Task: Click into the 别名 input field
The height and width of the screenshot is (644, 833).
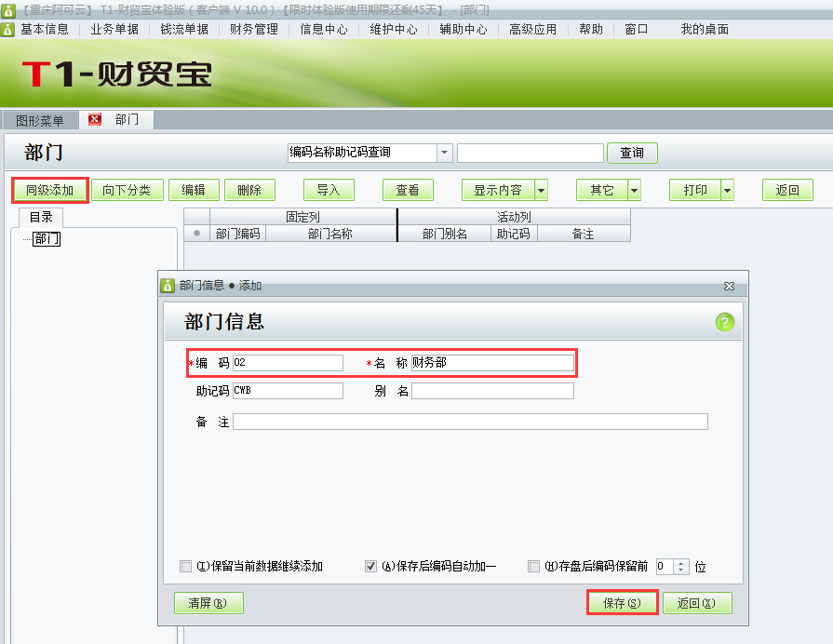Action: tap(492, 391)
